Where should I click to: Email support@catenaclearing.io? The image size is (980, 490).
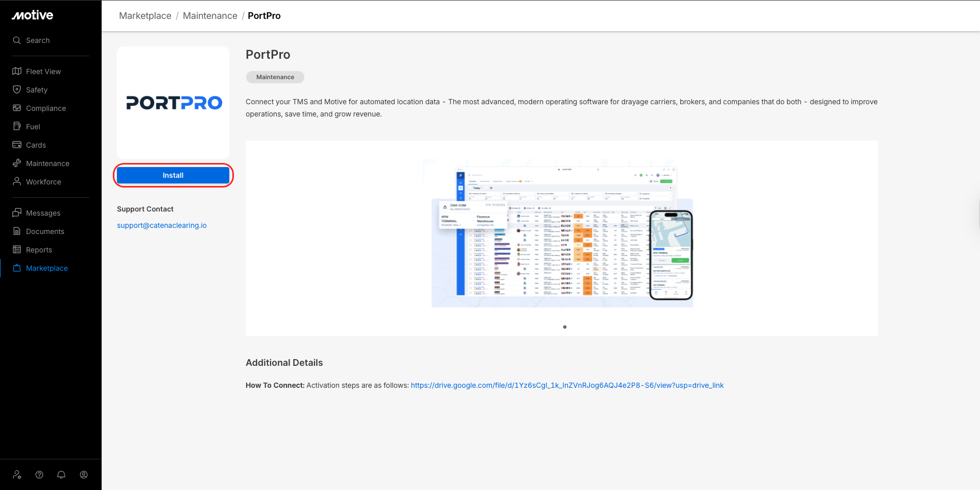161,225
